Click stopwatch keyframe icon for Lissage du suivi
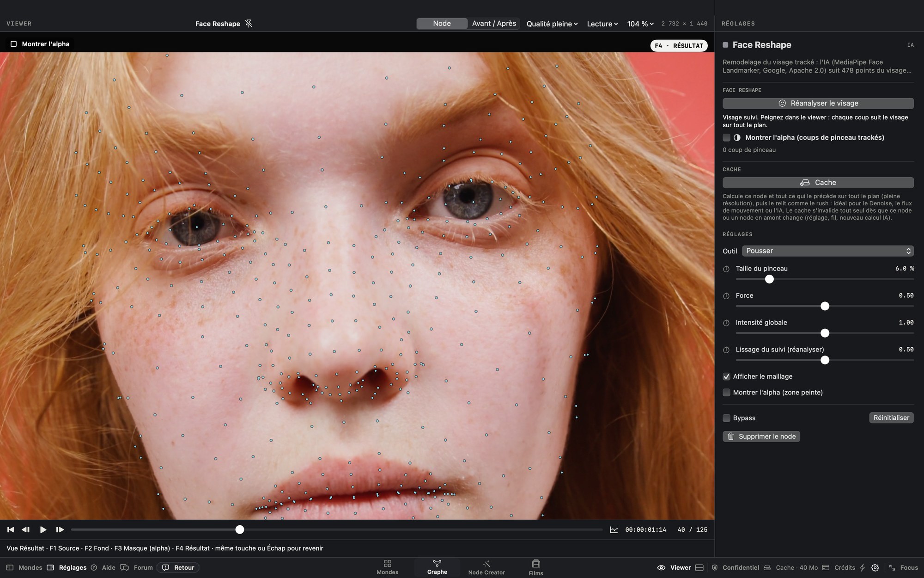Viewport: 924px width, 578px height. (x=726, y=350)
